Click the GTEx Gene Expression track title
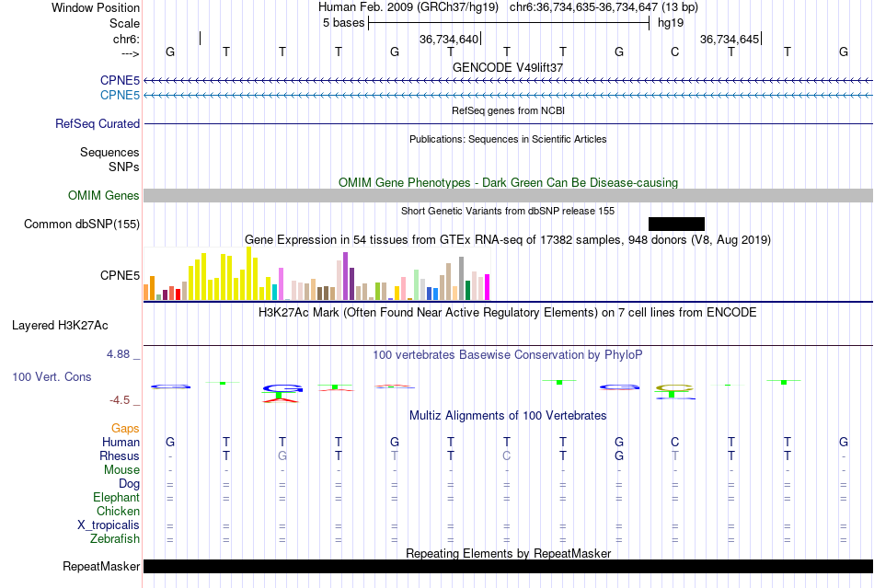 [508, 239]
